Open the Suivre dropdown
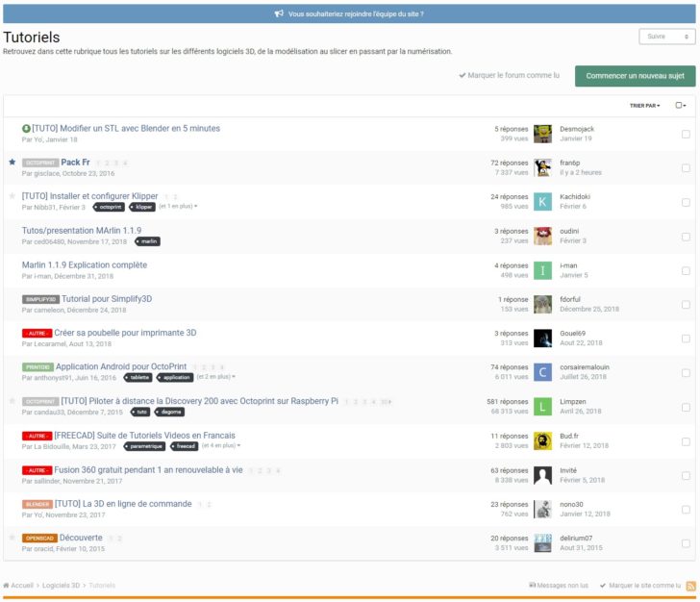 (x=667, y=37)
